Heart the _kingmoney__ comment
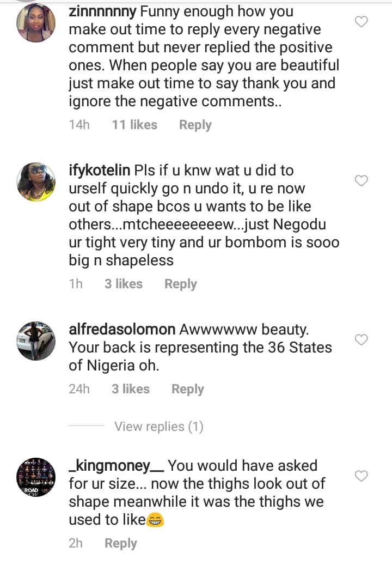Image resolution: width=392 pixels, height=565 pixels. [x=362, y=476]
